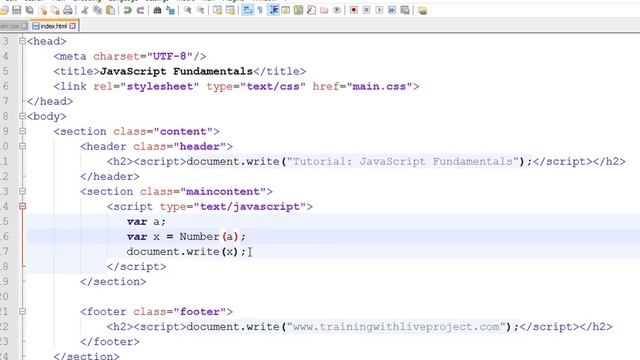Click the Print toolbar icon
The image size is (640, 360).
point(68,10)
